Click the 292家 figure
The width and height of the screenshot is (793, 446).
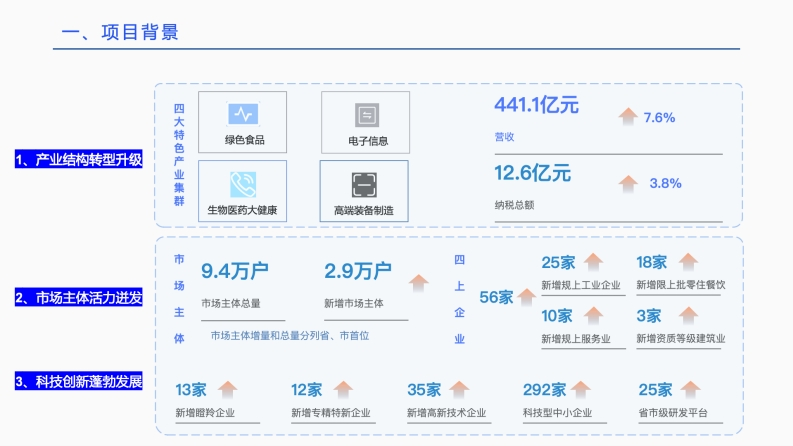pos(544,390)
